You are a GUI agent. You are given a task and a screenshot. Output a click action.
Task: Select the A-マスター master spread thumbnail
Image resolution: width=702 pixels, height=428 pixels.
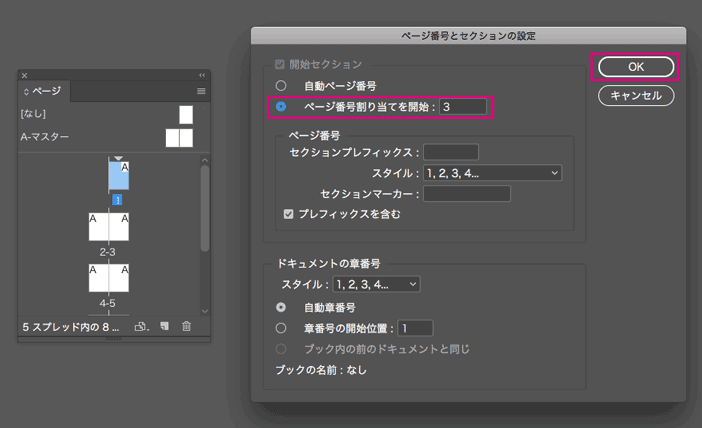(x=179, y=137)
